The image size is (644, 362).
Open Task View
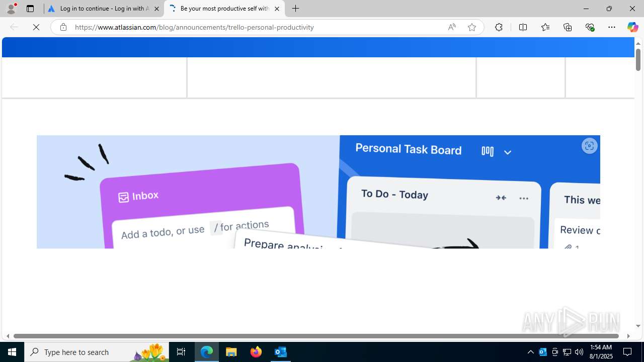[181, 352]
